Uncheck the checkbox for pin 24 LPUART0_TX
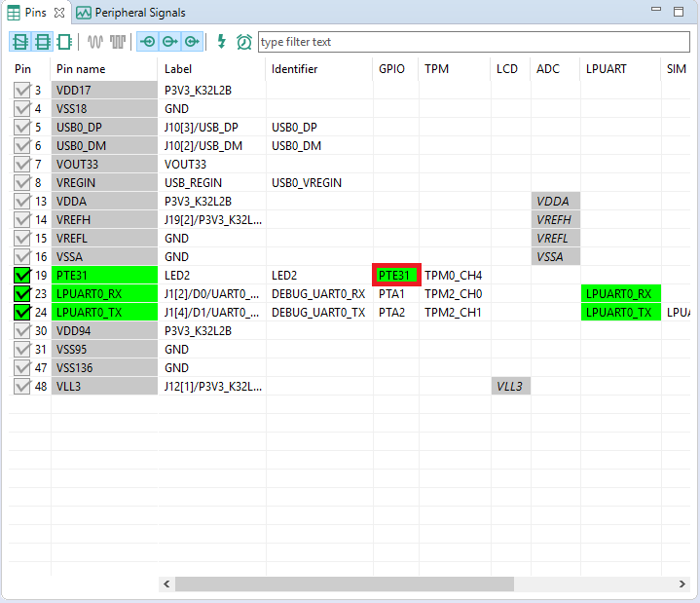The width and height of the screenshot is (700, 603). (x=22, y=312)
